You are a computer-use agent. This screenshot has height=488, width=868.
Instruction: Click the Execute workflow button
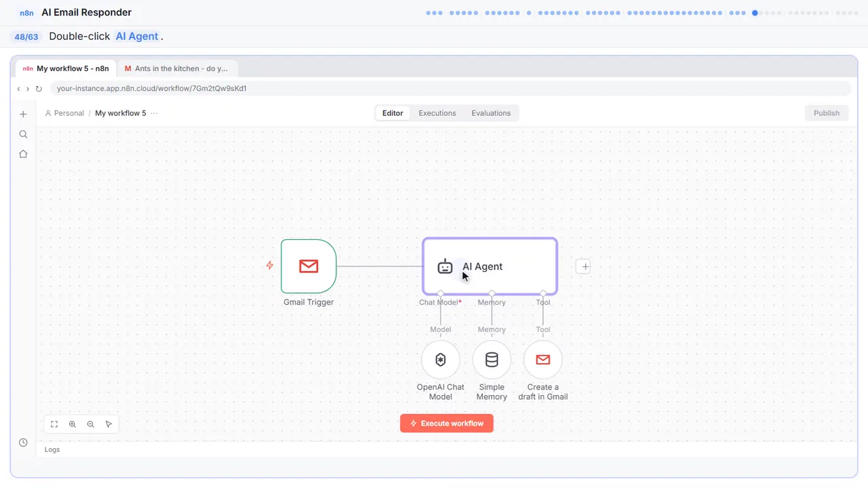(447, 424)
